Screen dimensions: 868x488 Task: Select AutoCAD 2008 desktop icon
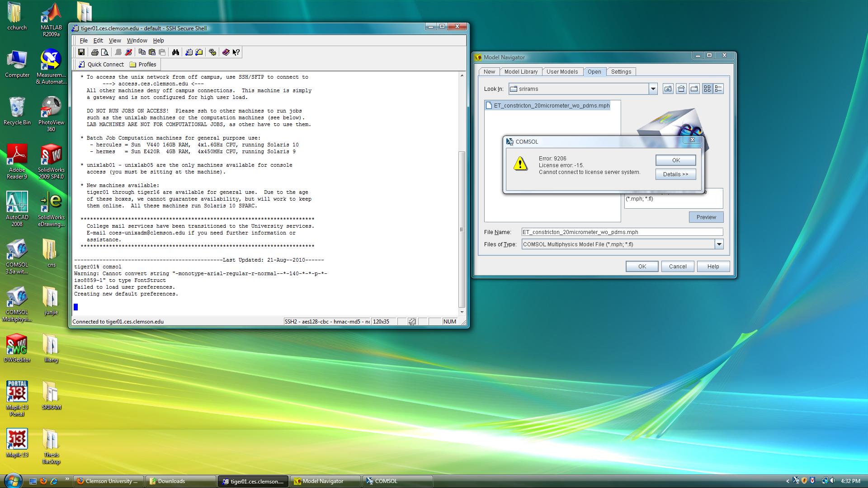point(17,209)
